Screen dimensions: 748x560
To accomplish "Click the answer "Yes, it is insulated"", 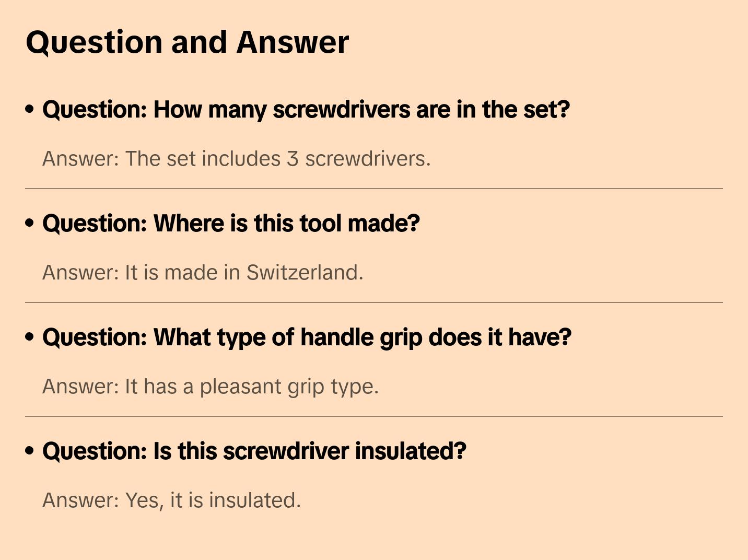I will [172, 500].
